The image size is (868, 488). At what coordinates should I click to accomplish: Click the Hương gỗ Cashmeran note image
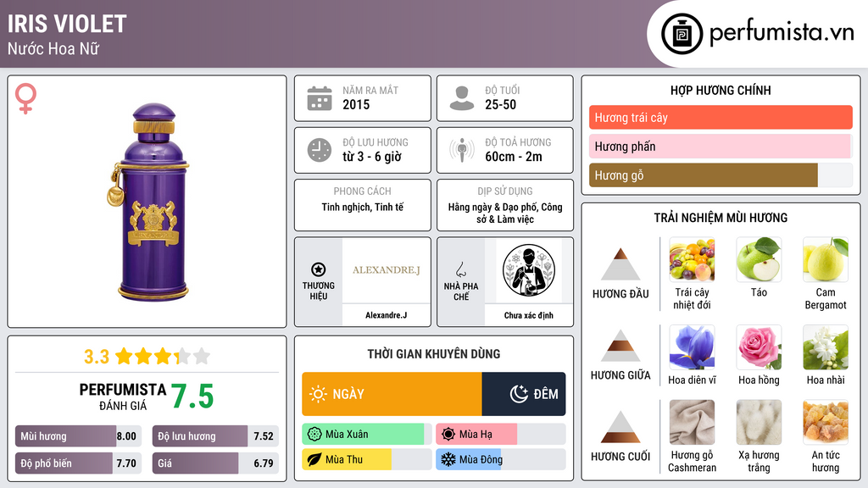click(692, 422)
